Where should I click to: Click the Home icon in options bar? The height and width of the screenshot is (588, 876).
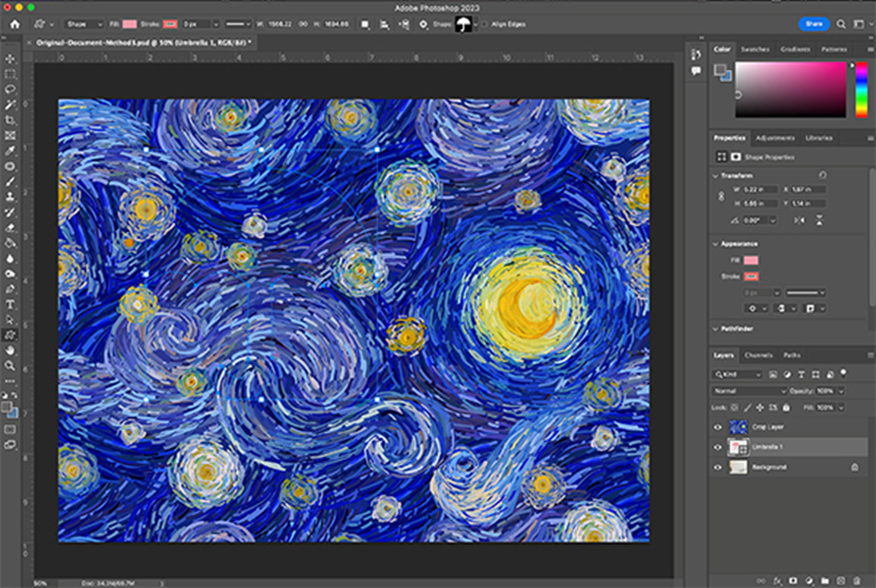[15, 24]
